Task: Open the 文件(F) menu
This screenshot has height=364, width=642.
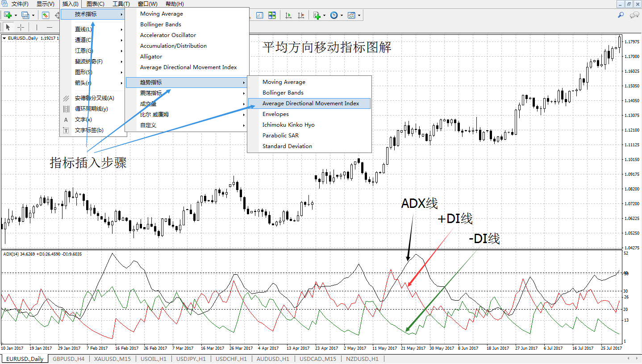Action: (x=20, y=4)
